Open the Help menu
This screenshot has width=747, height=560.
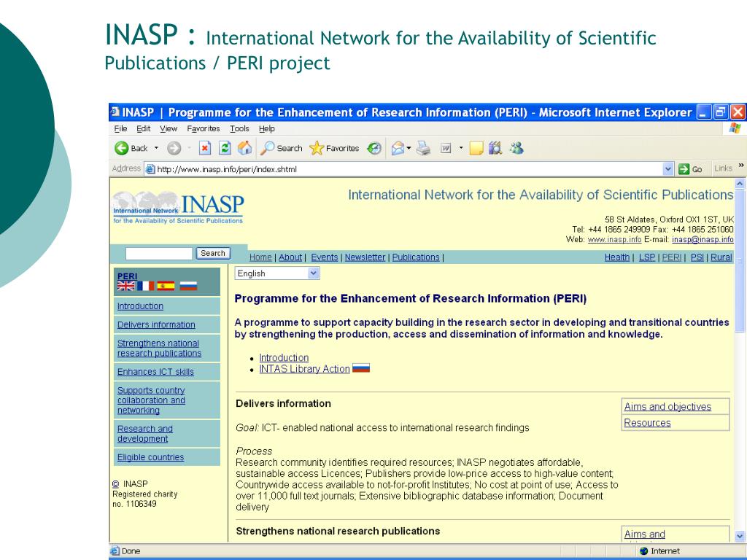pyautogui.click(x=267, y=128)
